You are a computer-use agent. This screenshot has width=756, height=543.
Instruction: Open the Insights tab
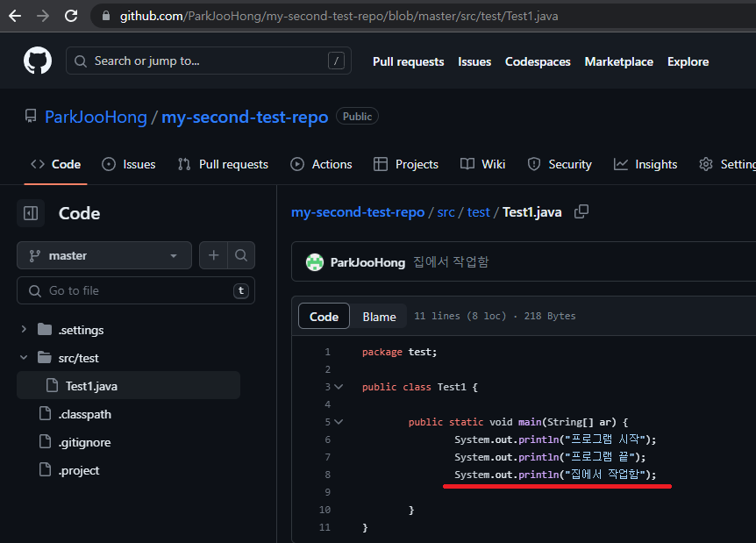tap(645, 164)
